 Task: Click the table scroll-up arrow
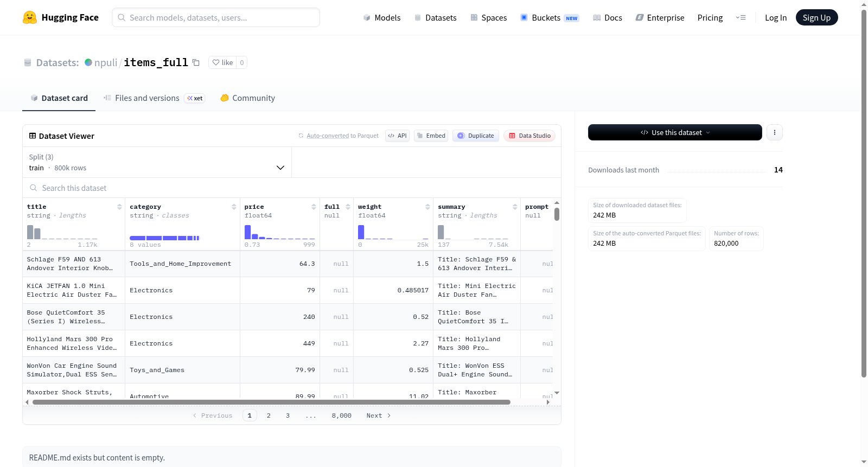(x=557, y=202)
